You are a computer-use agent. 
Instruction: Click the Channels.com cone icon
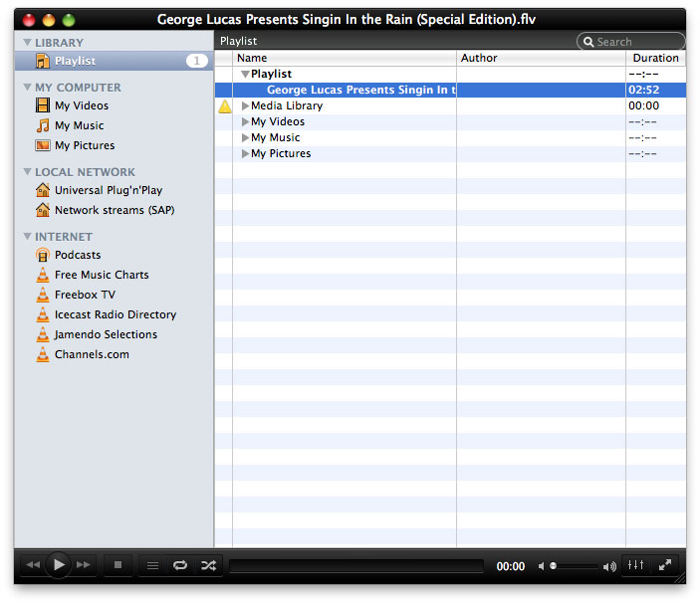pos(43,354)
